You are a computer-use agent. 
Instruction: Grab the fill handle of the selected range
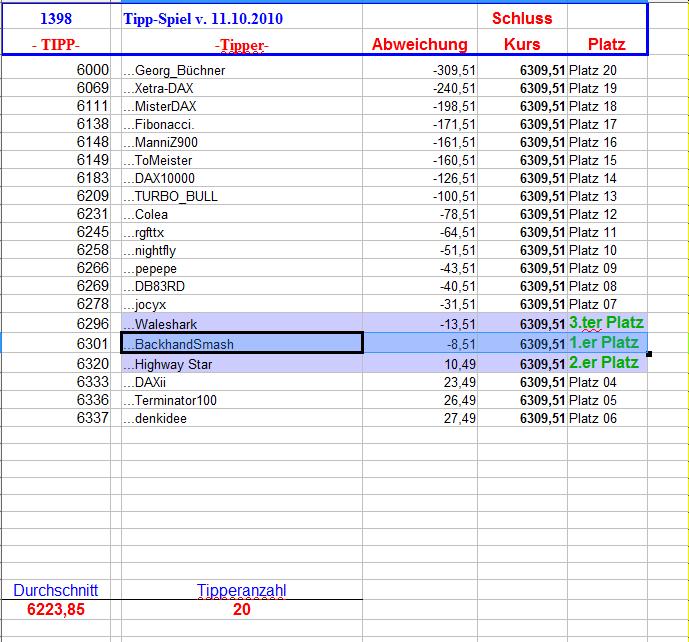(x=649, y=354)
